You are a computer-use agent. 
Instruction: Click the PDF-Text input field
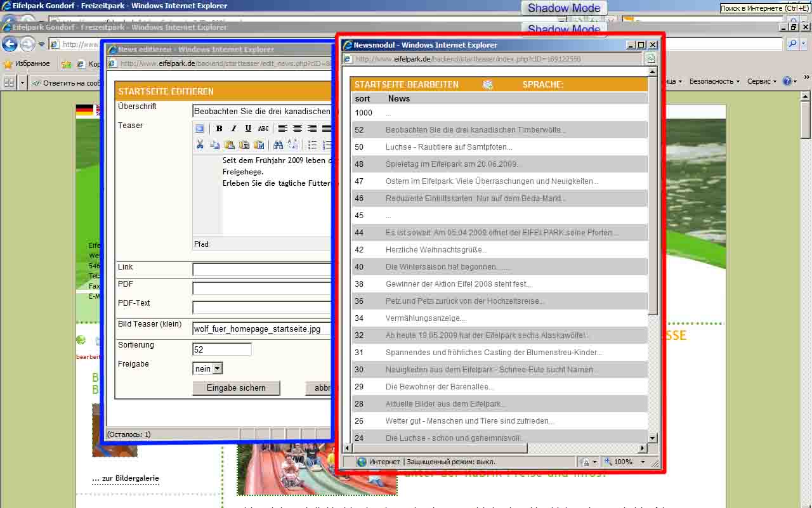tap(262, 308)
